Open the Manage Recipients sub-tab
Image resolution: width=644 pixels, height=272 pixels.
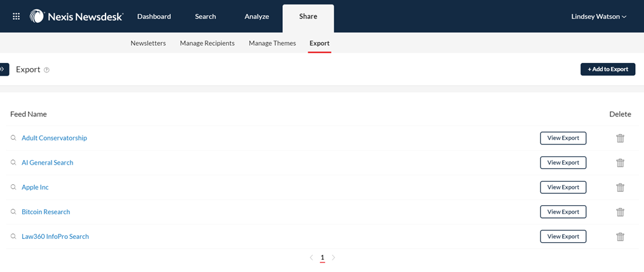click(207, 43)
